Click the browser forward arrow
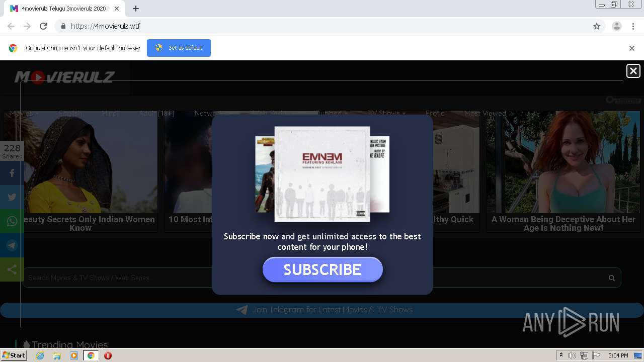The width and height of the screenshot is (644, 362). coord(27,26)
